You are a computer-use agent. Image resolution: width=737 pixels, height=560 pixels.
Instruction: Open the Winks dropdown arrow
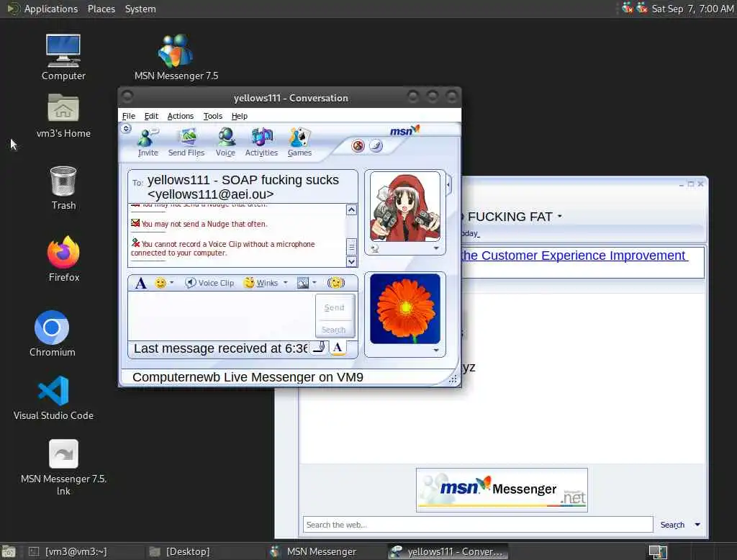(285, 283)
